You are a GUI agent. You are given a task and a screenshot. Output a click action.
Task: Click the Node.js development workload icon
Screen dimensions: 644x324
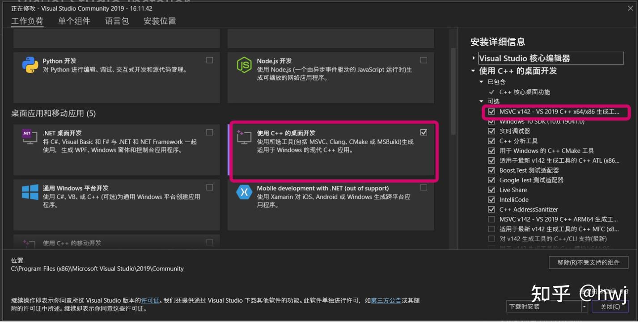[244, 65]
